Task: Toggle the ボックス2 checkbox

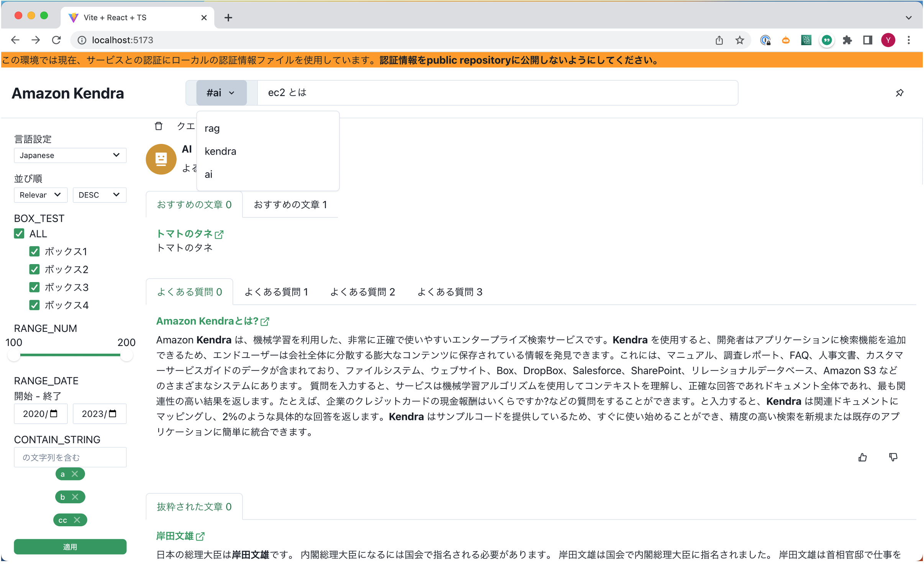Action: point(34,269)
